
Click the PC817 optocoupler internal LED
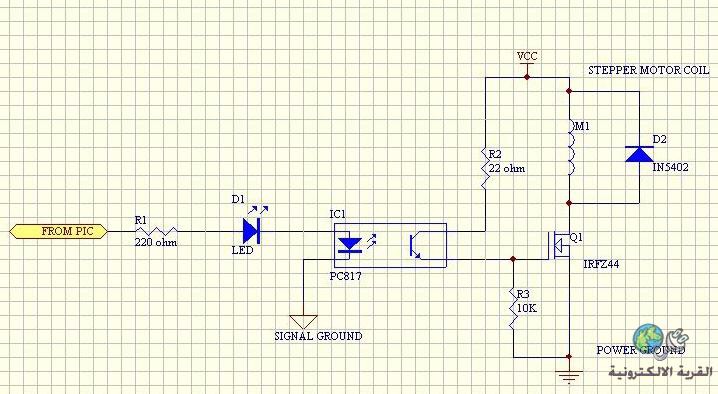pos(350,245)
